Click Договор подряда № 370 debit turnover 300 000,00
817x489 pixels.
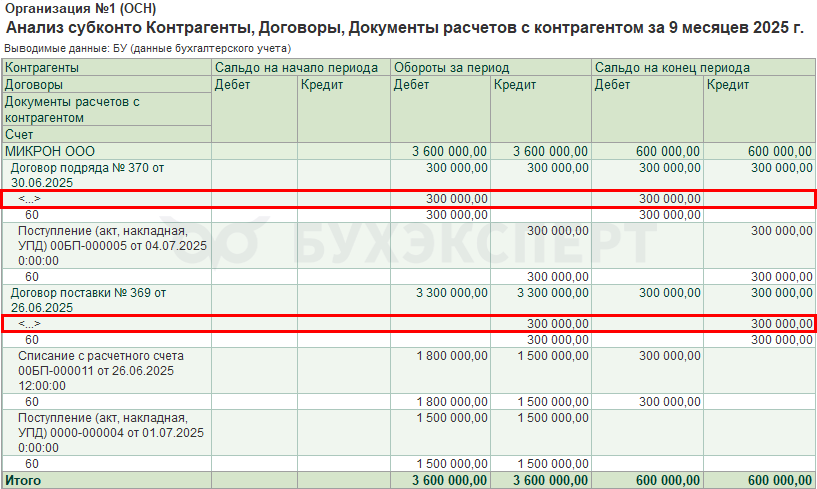[x=457, y=168]
